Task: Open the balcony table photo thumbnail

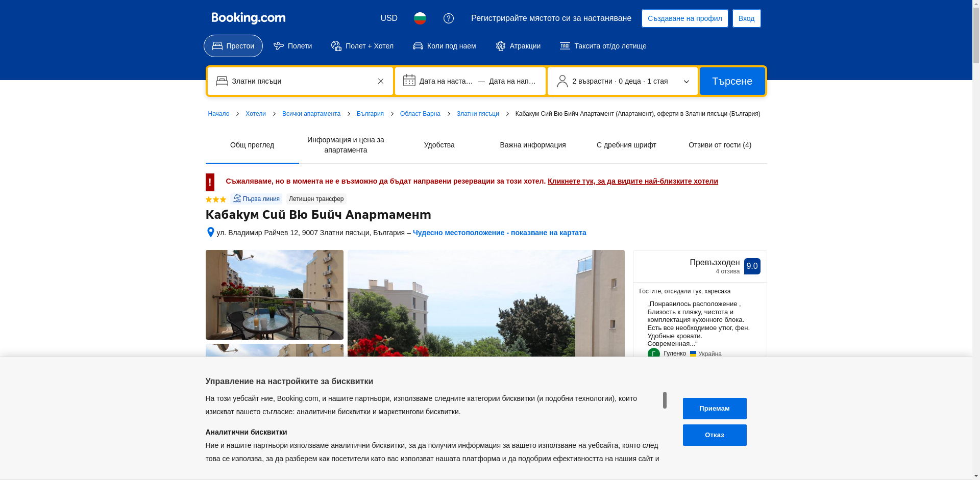Action: [x=274, y=295]
